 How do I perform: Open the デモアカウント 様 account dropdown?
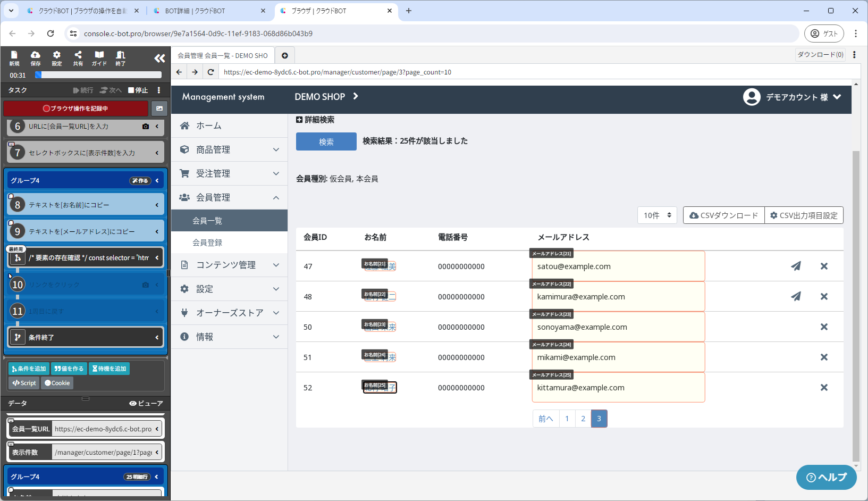click(x=792, y=97)
